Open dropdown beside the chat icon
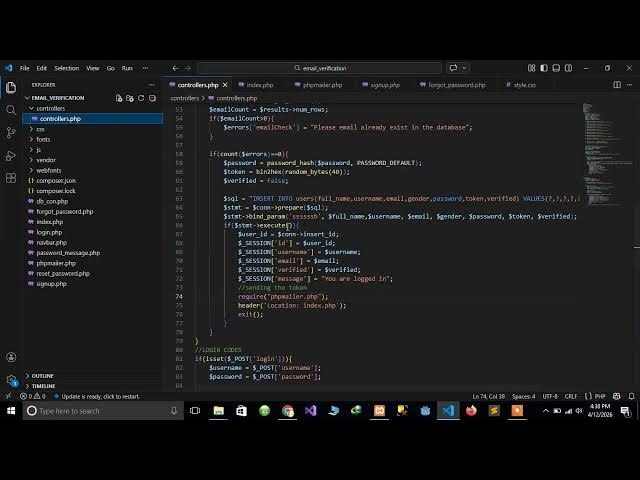 tap(464, 68)
